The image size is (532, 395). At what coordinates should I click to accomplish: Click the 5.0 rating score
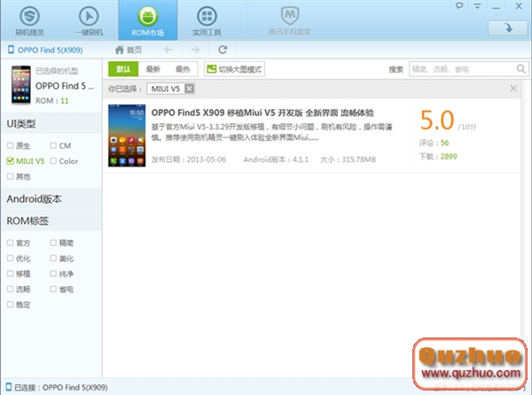437,120
